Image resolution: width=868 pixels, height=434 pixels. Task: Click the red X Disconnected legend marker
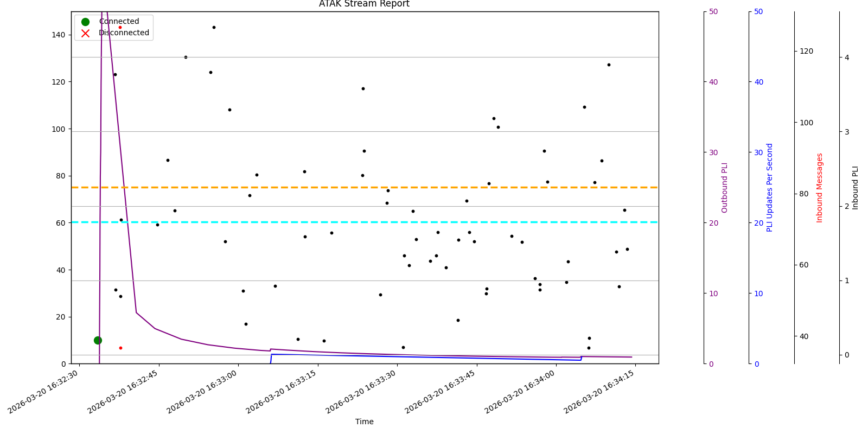(x=85, y=33)
